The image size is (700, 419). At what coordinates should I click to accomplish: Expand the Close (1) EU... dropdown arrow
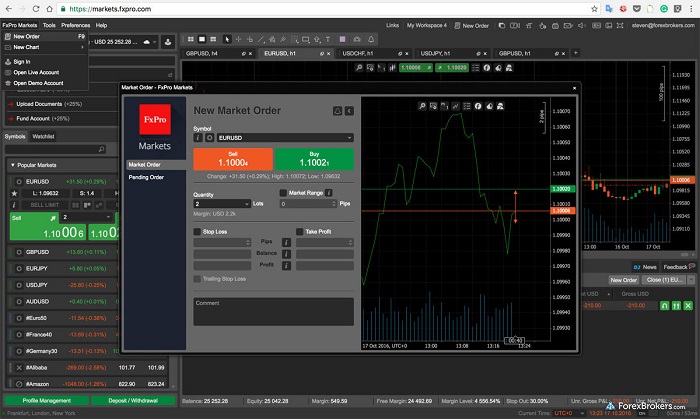691,280
